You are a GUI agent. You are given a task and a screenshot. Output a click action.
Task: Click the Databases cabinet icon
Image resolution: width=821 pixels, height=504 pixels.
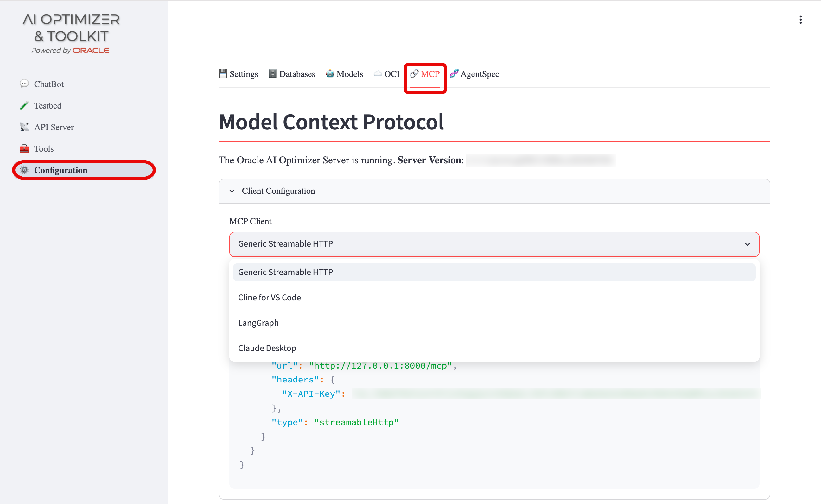pos(273,73)
